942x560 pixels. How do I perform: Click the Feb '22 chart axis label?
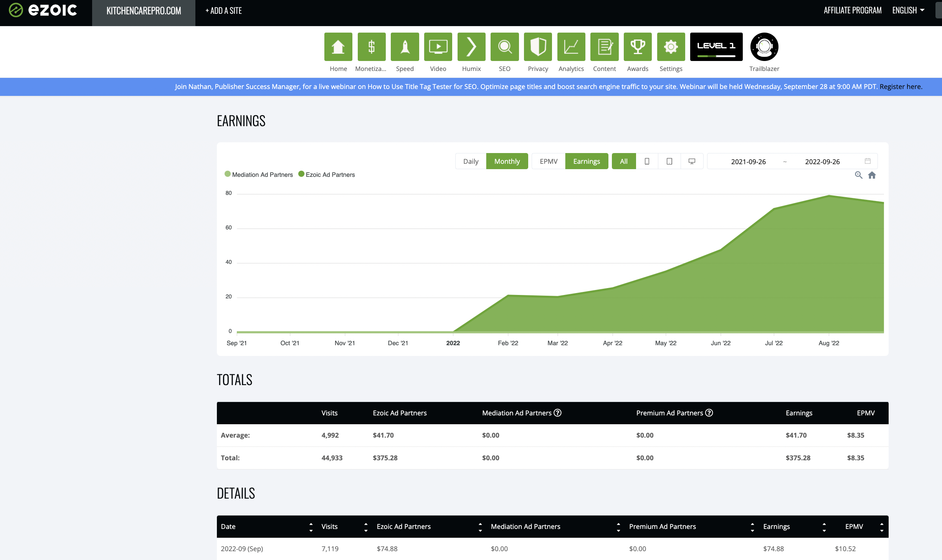coord(508,343)
